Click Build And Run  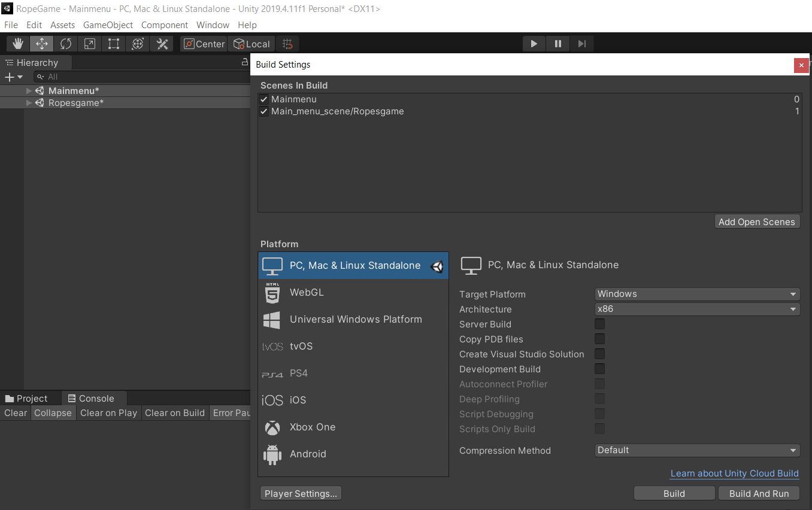click(759, 494)
